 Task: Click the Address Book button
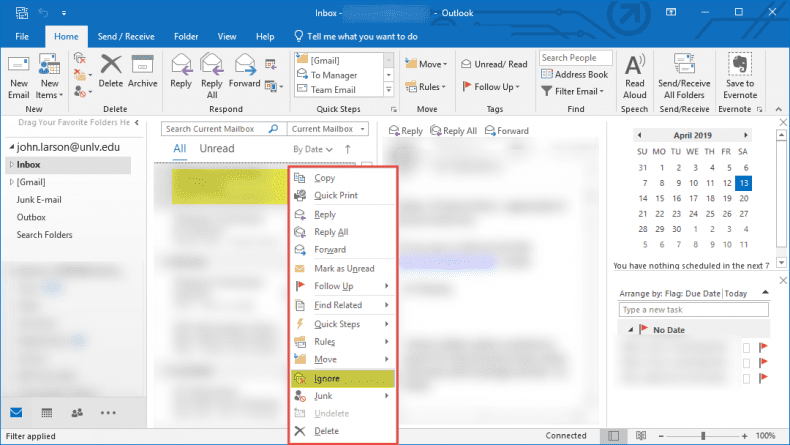coord(574,74)
